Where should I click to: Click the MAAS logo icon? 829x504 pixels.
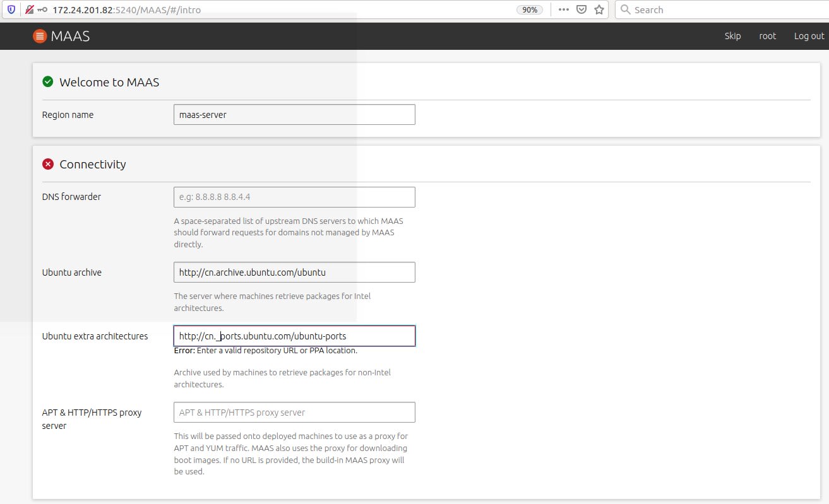coord(40,37)
